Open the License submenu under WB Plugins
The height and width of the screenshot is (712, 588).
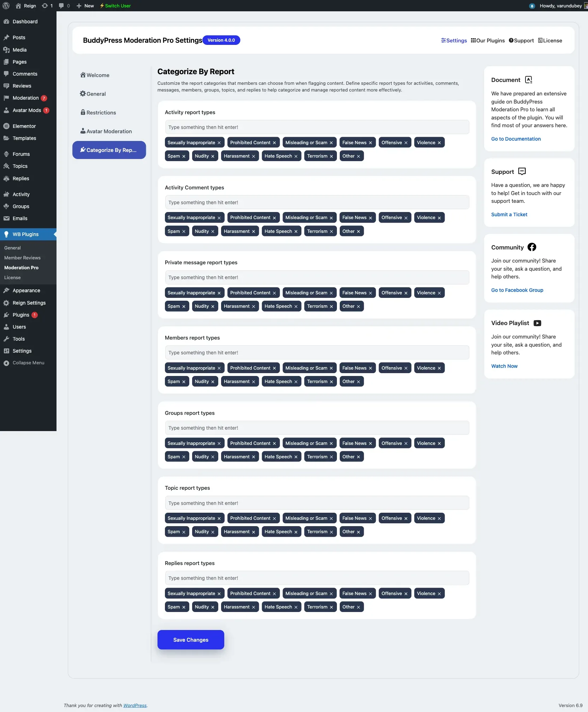[12, 277]
